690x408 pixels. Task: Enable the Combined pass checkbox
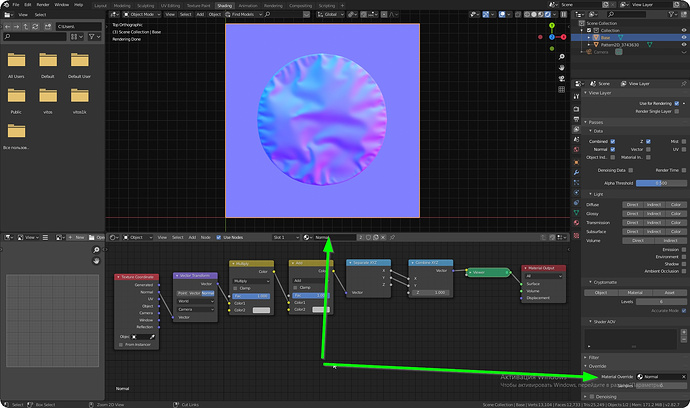click(x=613, y=141)
